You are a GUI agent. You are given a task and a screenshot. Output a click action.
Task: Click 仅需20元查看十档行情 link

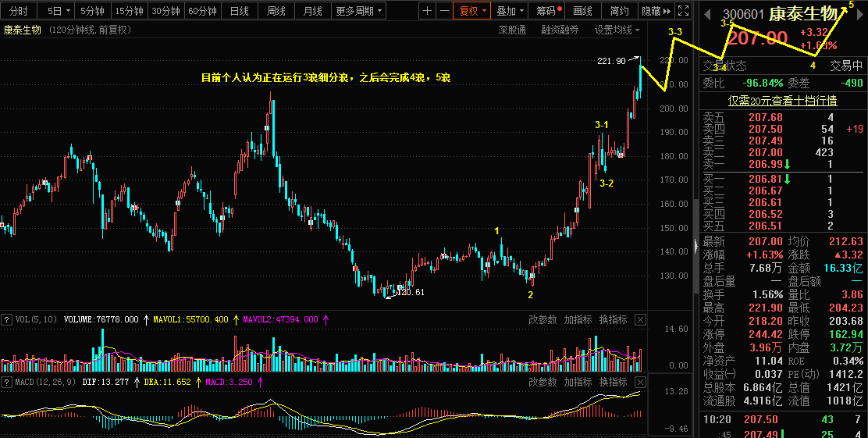[x=782, y=101]
